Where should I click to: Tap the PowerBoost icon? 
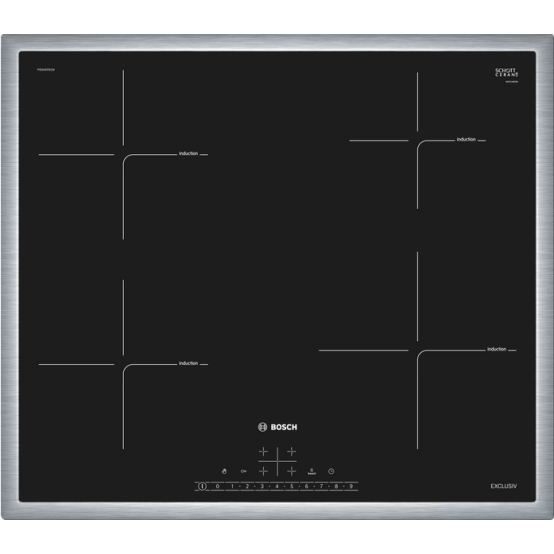[x=312, y=471]
